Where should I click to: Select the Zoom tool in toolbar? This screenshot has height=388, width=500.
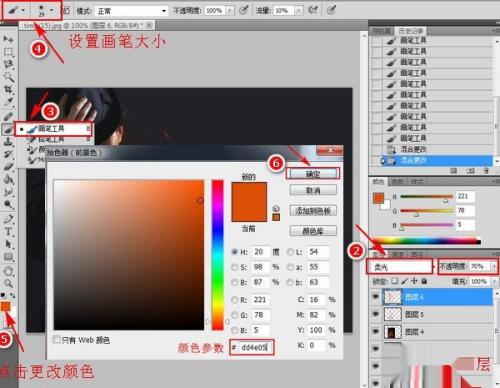click(x=8, y=283)
